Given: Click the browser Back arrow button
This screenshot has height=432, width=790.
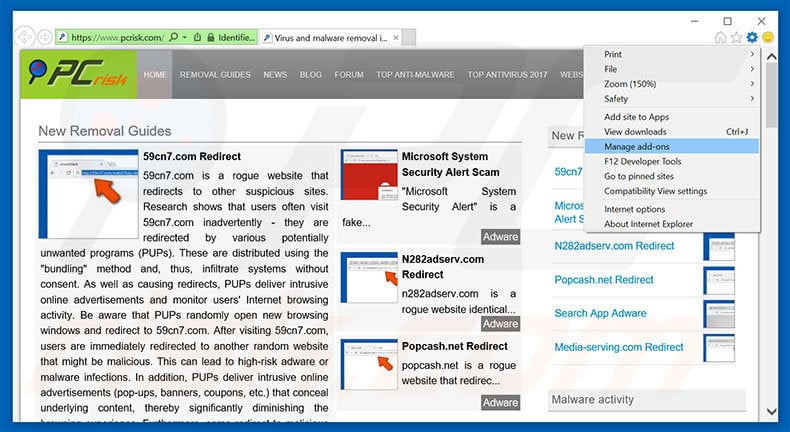Looking at the screenshot, I should pos(25,37).
